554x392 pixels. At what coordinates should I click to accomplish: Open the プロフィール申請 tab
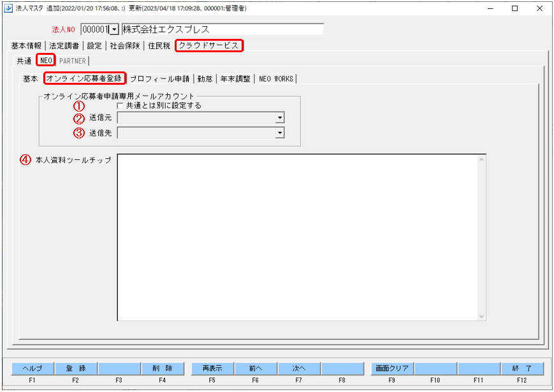160,79
